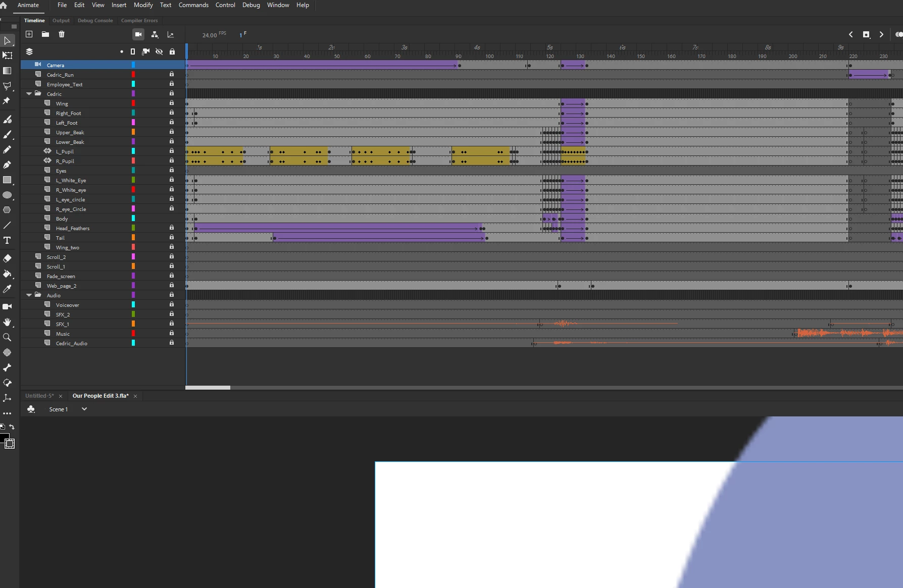Screen dimensions: 903x588
Task: Open the Commands menu
Action: click(x=193, y=5)
